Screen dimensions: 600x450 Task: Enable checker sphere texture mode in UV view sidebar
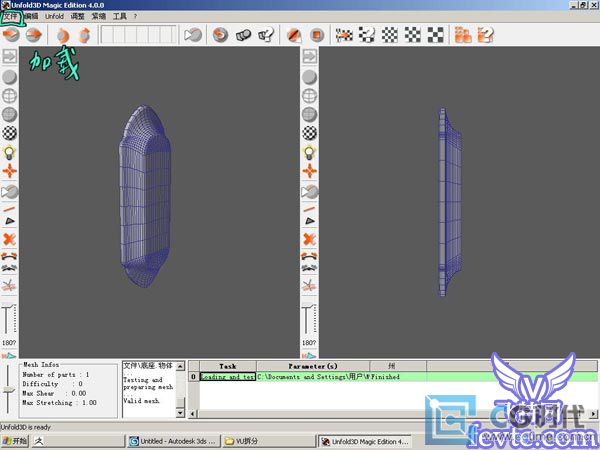(x=310, y=133)
